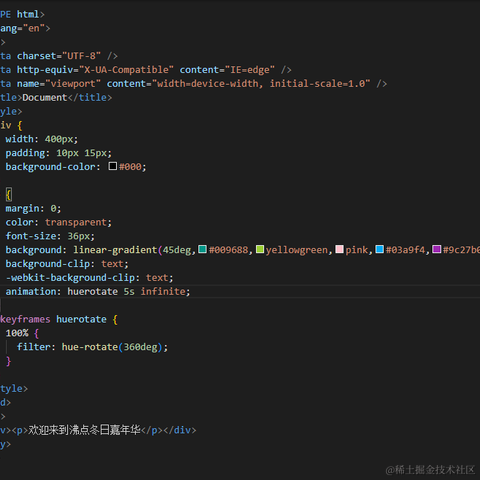Image resolution: width=480 pixels, height=480 pixels.
Task: Open the yellowgreen color swatch
Action: pos(260,249)
